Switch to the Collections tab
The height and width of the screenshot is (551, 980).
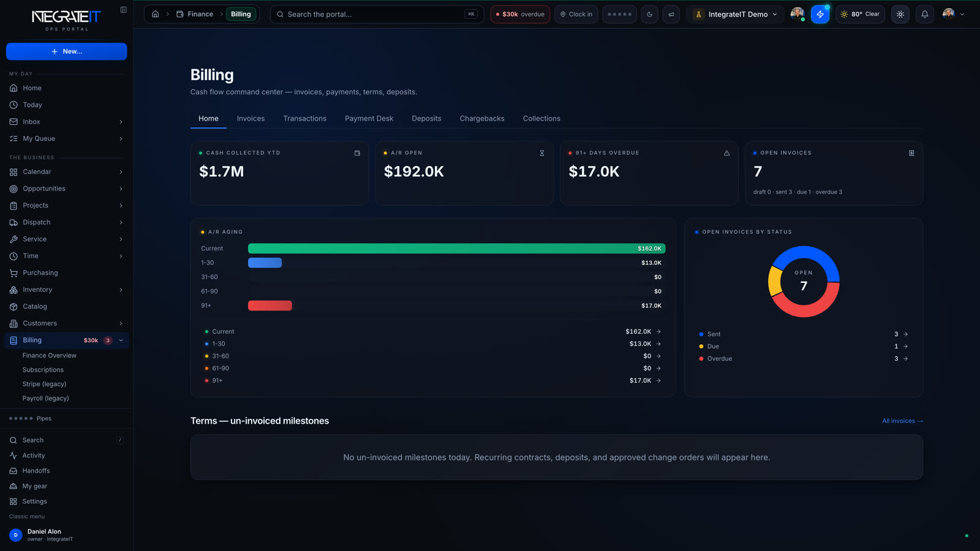click(541, 119)
